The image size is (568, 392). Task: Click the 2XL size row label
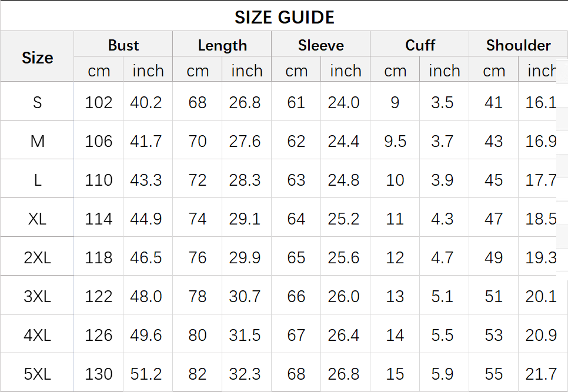coord(37,257)
